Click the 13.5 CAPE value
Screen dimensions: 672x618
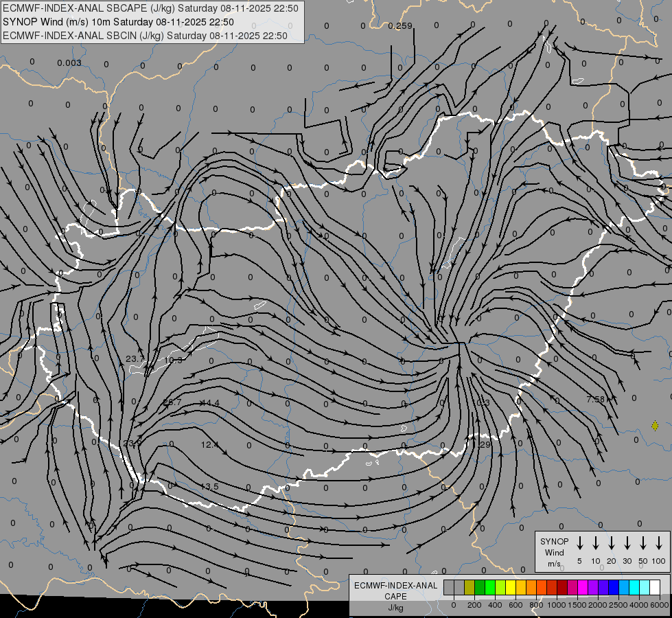(209, 486)
